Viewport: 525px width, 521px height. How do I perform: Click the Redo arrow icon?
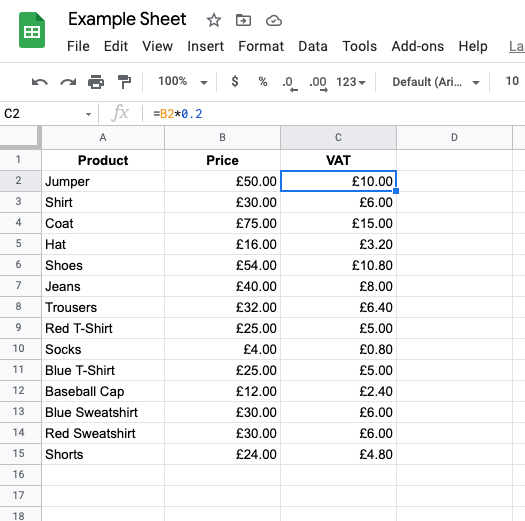click(x=68, y=82)
